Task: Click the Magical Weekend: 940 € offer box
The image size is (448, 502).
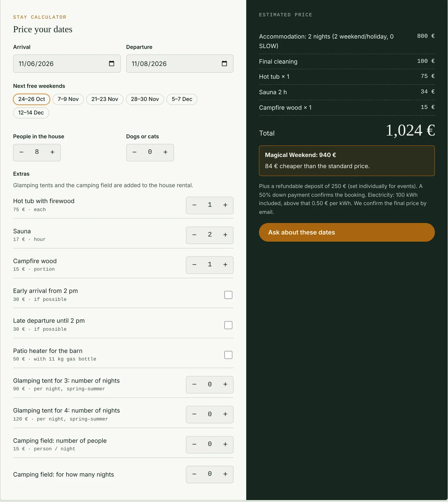Action: coord(347,161)
